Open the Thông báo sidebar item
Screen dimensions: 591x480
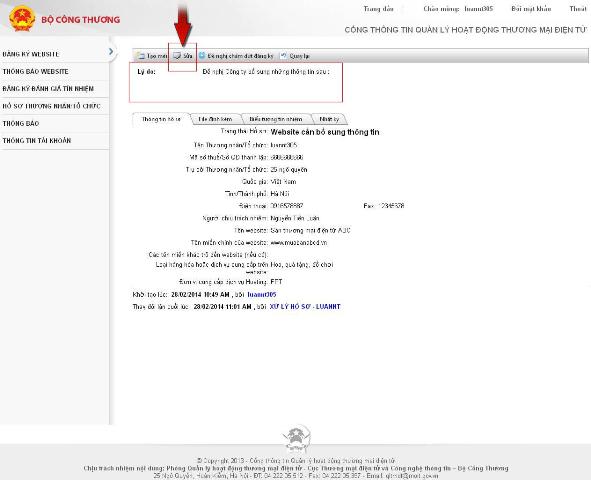click(21, 123)
